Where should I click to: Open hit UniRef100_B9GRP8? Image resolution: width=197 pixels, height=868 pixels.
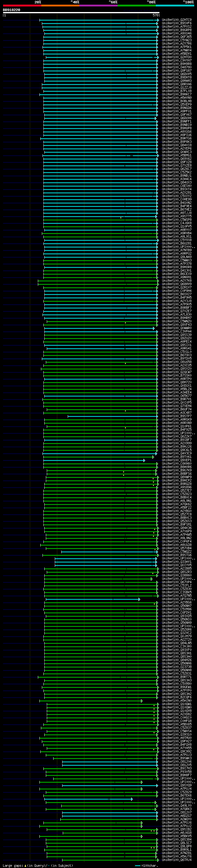pos(177,30)
